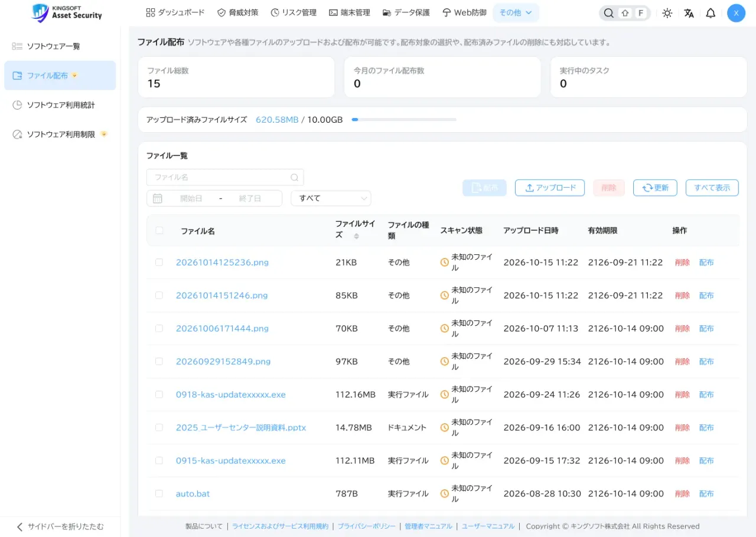Open ソフトウェア一覧 in the sidebar

(60, 46)
